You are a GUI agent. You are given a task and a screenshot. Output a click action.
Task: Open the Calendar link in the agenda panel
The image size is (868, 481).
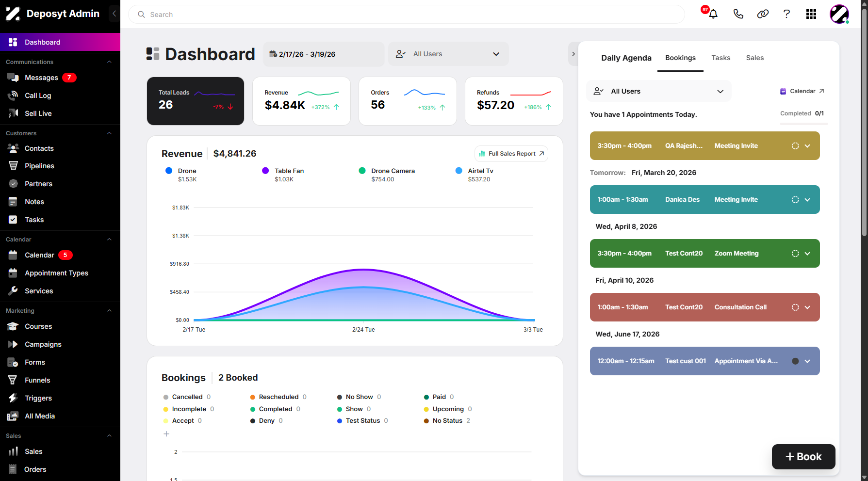pyautogui.click(x=802, y=91)
